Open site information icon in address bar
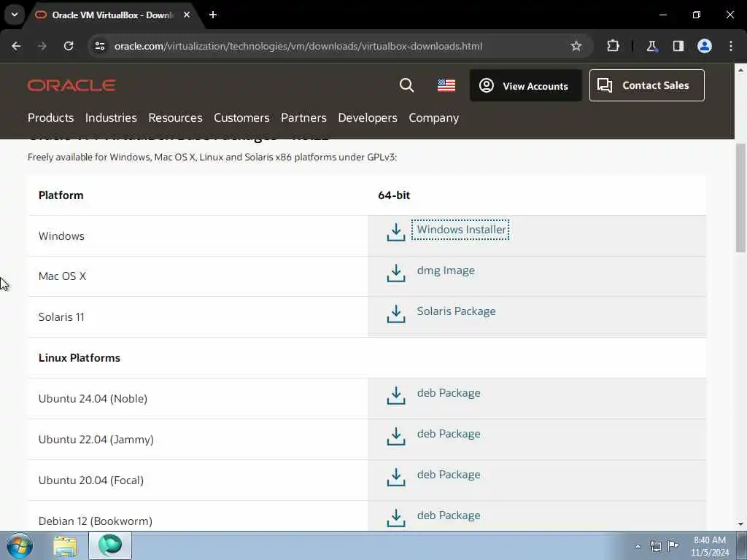This screenshot has height=560, width=747. [99, 46]
